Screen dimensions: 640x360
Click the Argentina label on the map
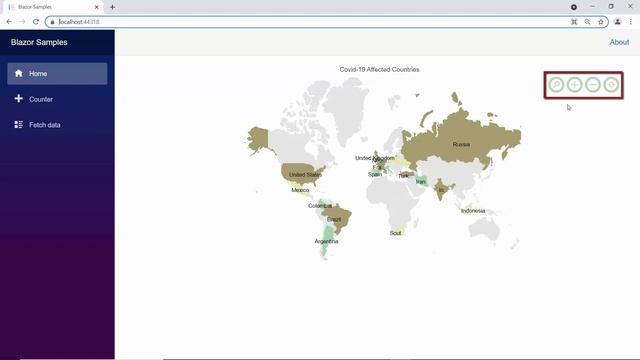[x=326, y=242]
